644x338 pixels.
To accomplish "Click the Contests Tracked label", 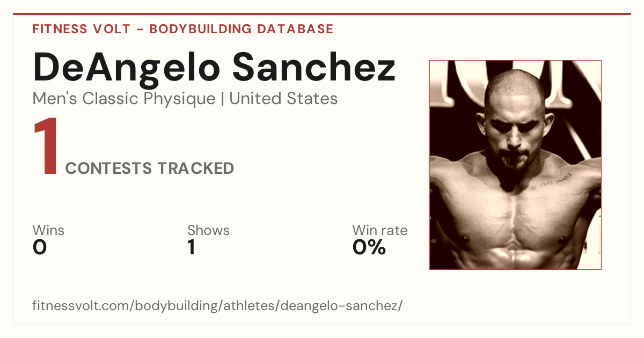I will pos(150,168).
